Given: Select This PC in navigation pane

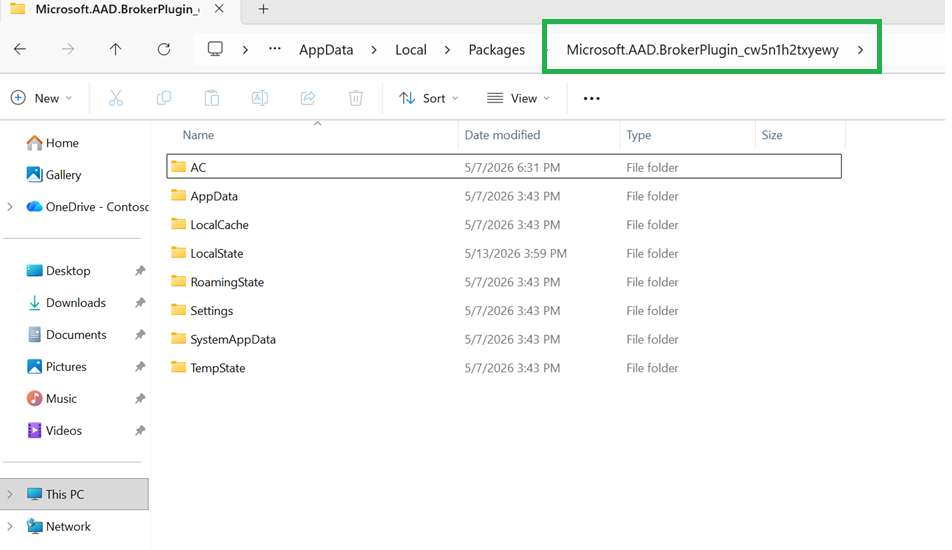Looking at the screenshot, I should tap(74, 494).
